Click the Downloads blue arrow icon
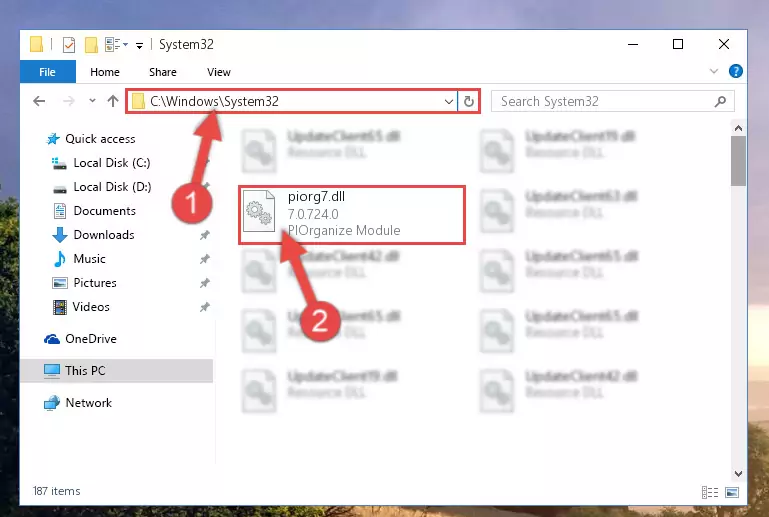This screenshot has width=769, height=517. point(60,235)
